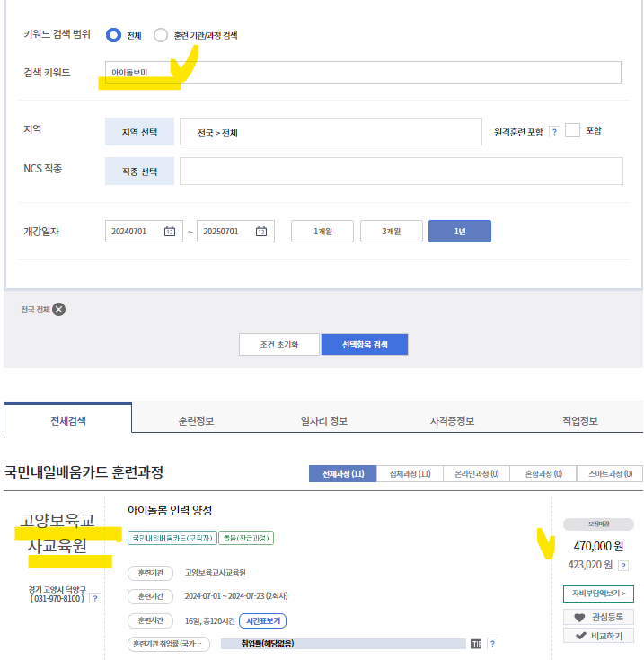
Task: Open the 지역 선택 button
Action: tap(139, 132)
